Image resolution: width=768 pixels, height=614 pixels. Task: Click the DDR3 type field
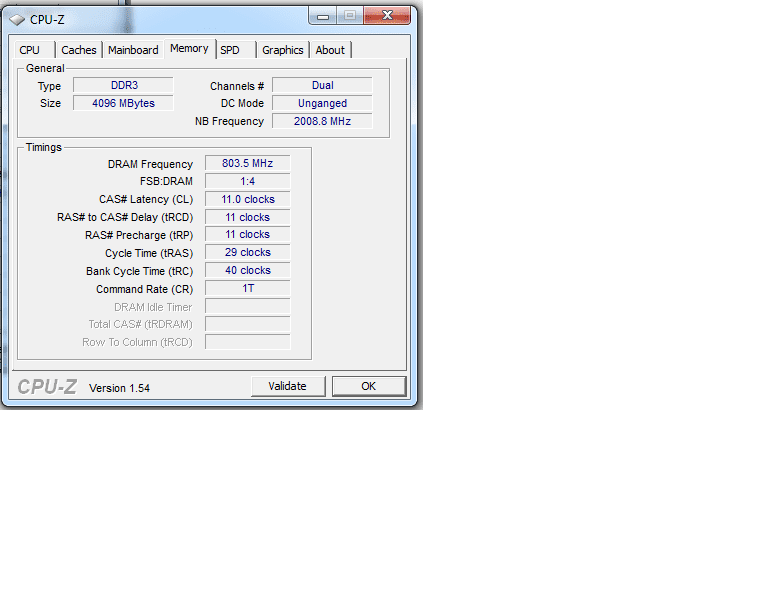coord(123,85)
